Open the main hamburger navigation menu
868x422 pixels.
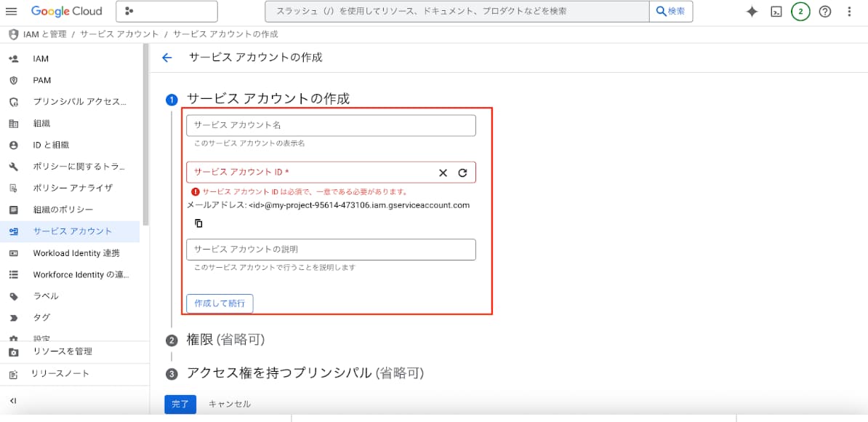click(11, 12)
